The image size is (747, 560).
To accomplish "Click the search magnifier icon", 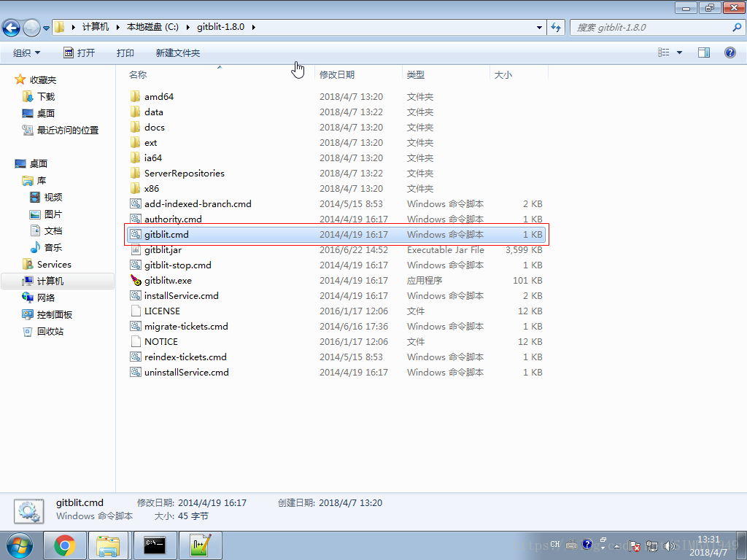I will [x=737, y=28].
